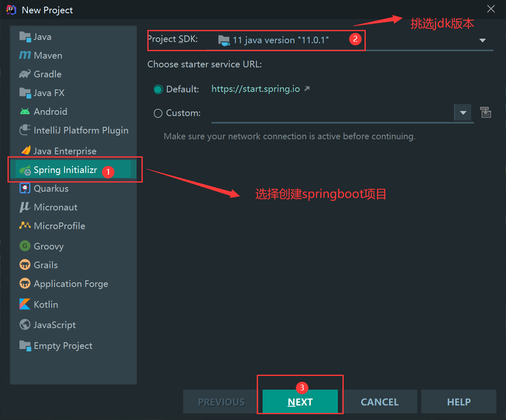Click the MicroProfile icon

click(x=25, y=225)
